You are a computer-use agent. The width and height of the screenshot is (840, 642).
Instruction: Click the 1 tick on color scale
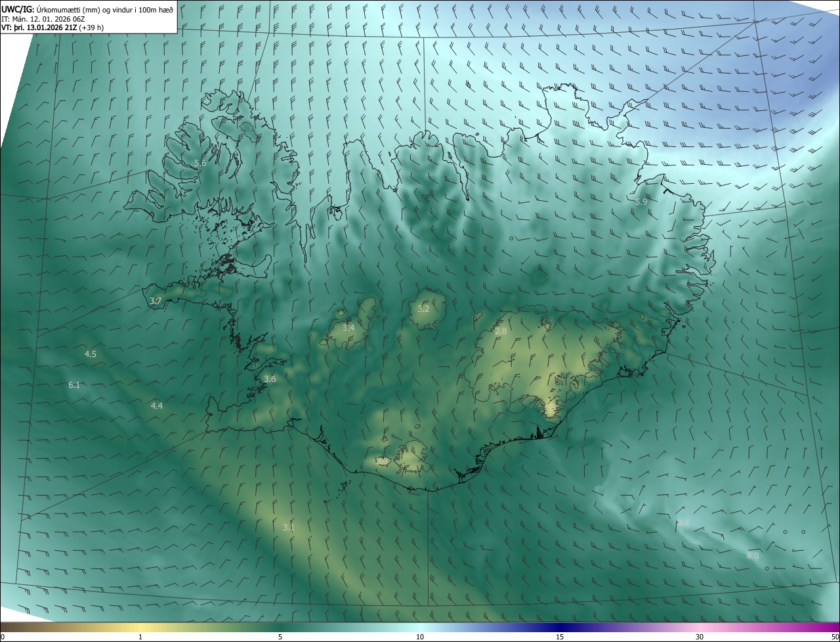(x=141, y=637)
